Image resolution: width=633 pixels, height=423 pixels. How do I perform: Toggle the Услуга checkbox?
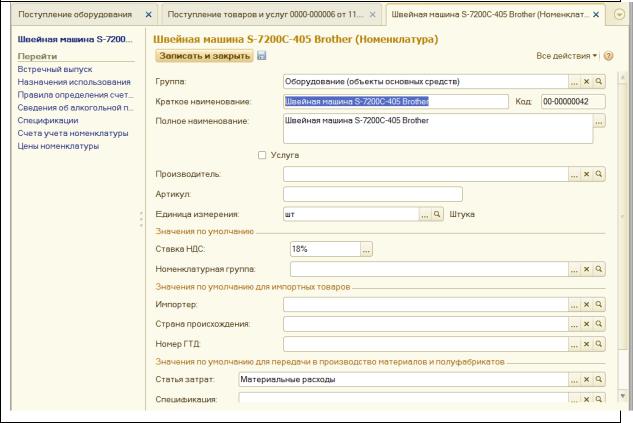262,155
